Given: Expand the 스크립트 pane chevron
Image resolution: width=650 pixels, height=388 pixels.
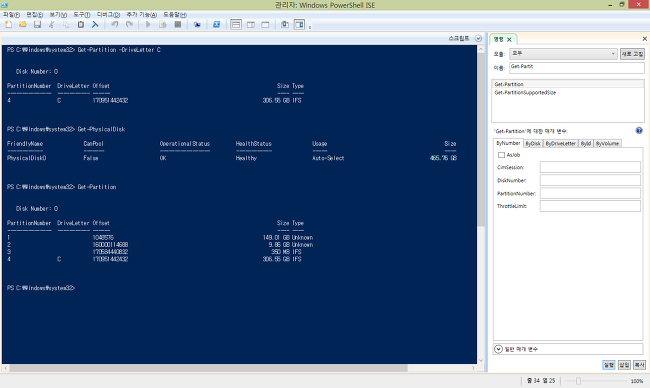Looking at the screenshot, I should coord(478,38).
